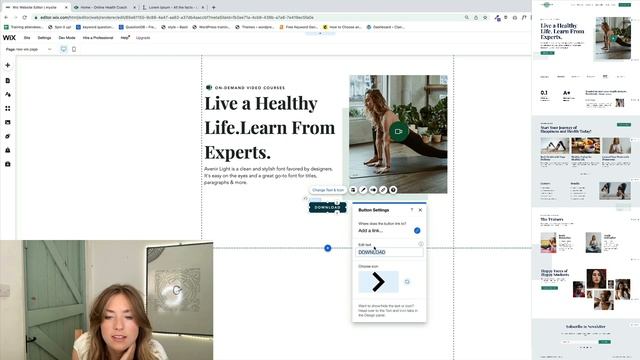Open the Add Apps grid icon in left sidebar

coord(8,108)
